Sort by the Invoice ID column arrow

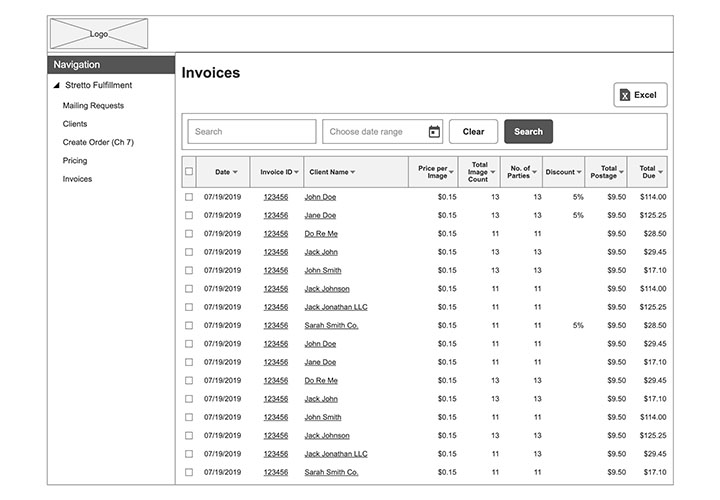coord(297,172)
